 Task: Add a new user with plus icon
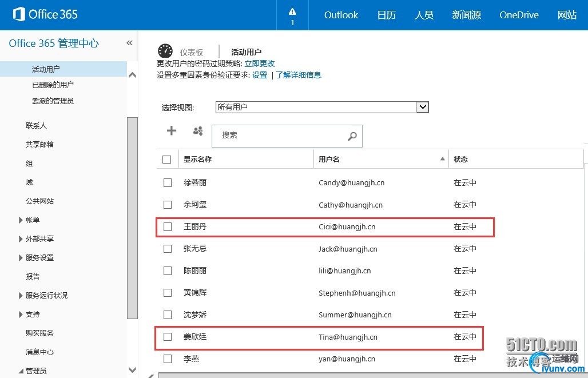172,130
